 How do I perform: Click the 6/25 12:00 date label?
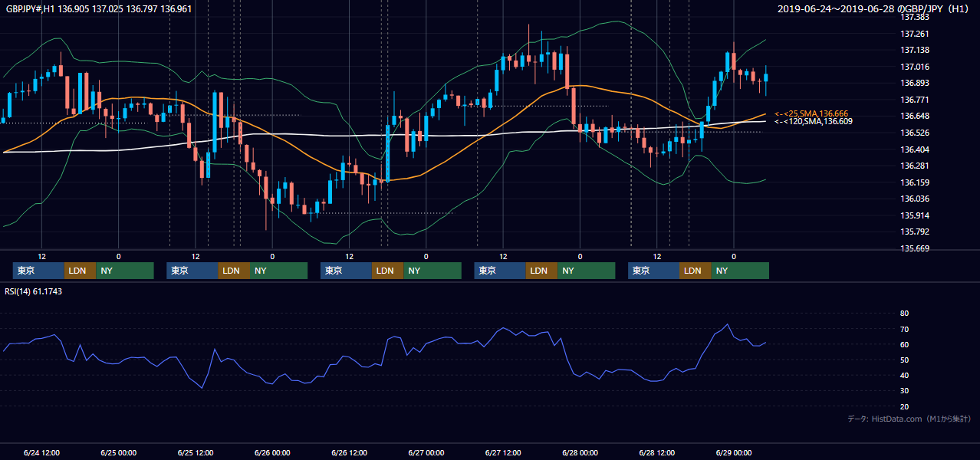coord(196,453)
